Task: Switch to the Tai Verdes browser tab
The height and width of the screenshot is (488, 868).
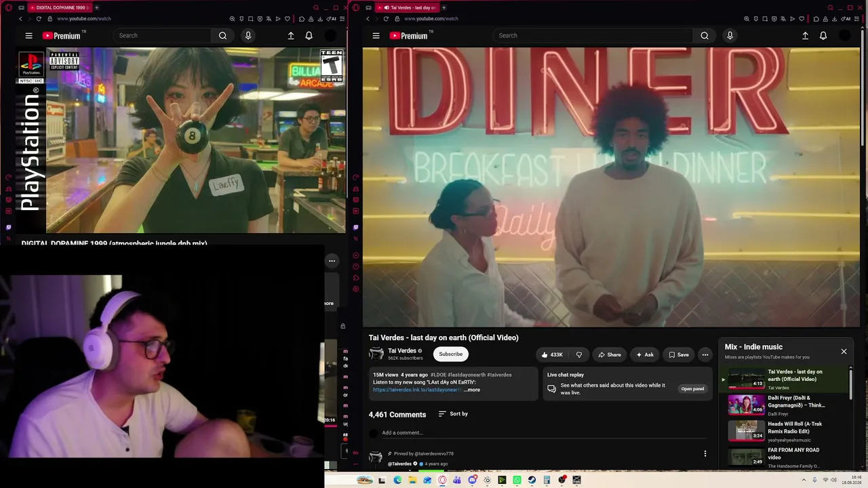Action: 408,7
